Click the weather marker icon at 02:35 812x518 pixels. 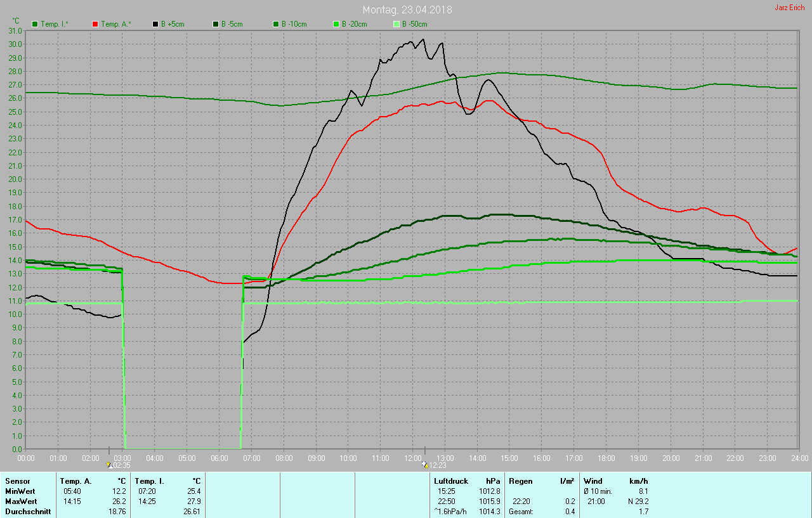tap(108, 465)
